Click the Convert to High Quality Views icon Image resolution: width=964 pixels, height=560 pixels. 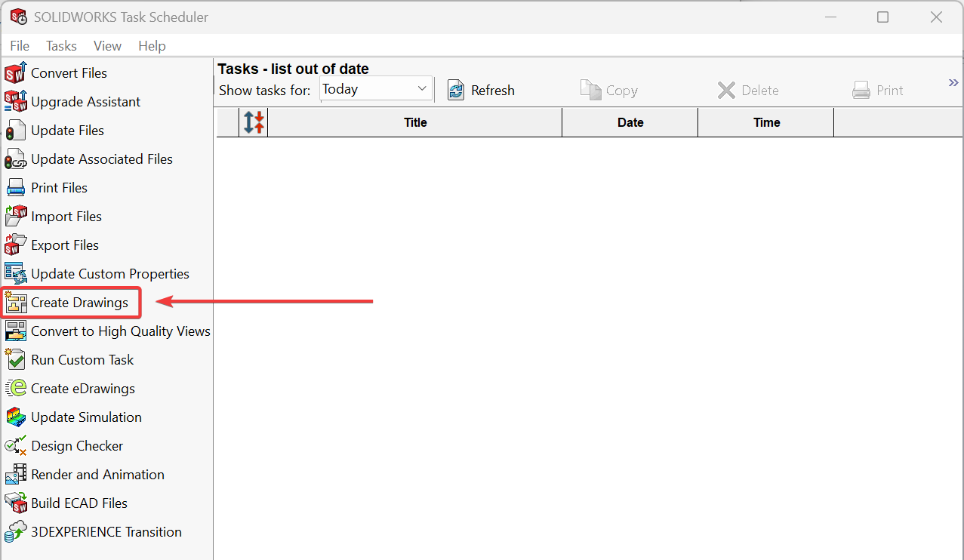(x=15, y=331)
